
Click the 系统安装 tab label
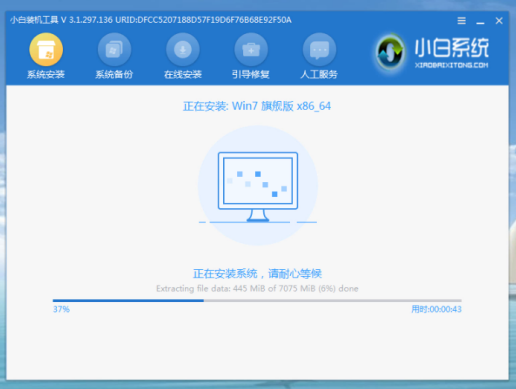[x=46, y=74]
